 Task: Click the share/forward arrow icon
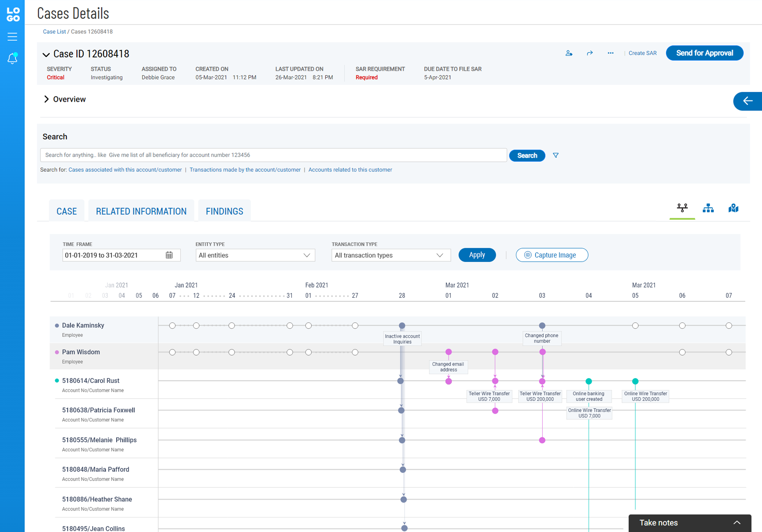pyautogui.click(x=590, y=53)
